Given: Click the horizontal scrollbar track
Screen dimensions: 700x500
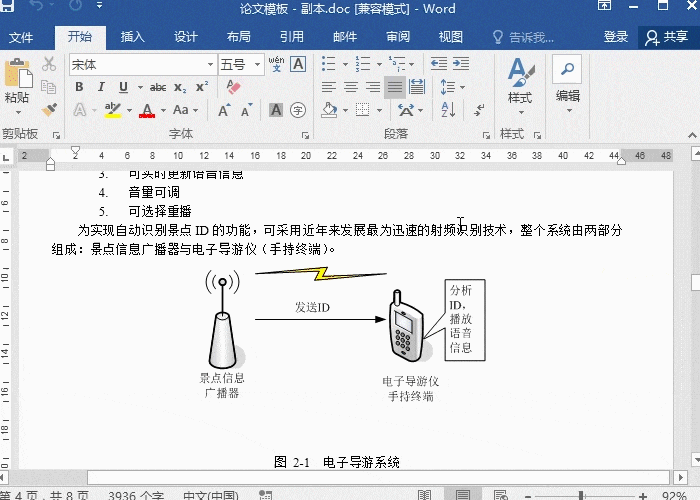Looking at the screenshot, I should [378, 477].
